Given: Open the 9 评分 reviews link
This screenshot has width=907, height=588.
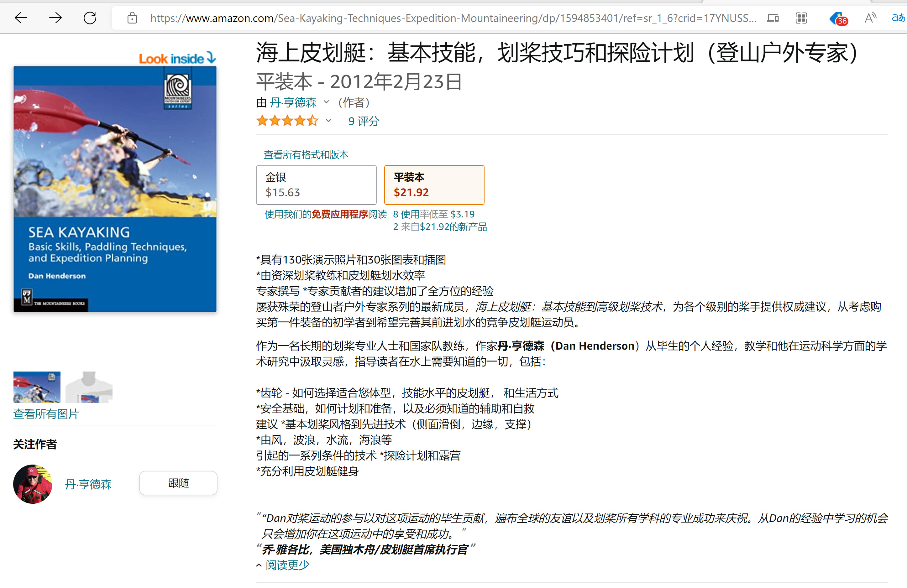Looking at the screenshot, I should coord(364,121).
